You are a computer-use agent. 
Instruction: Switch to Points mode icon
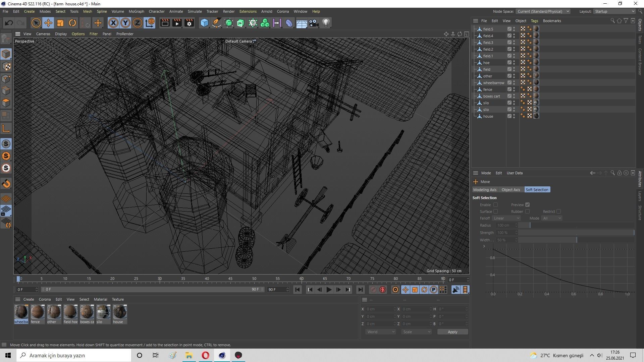coord(6,79)
